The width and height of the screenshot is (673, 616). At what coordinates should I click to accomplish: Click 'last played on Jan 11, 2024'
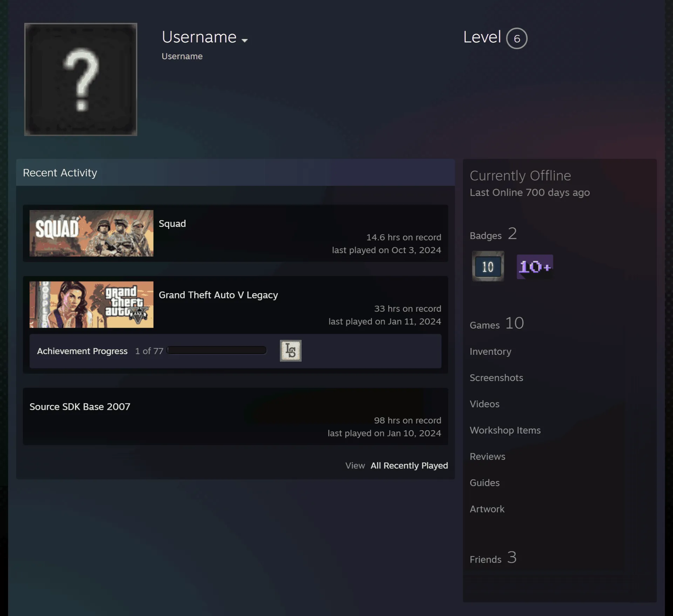click(385, 321)
